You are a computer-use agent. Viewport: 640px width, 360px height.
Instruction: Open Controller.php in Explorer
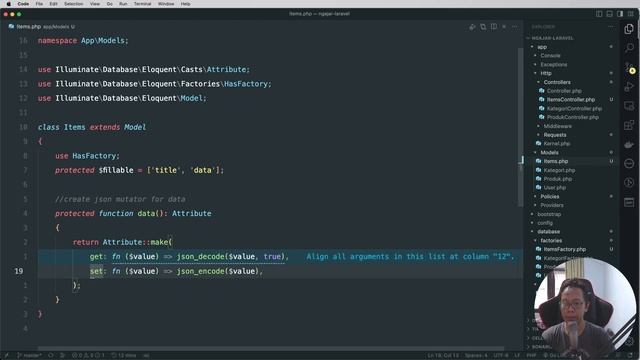(x=564, y=91)
